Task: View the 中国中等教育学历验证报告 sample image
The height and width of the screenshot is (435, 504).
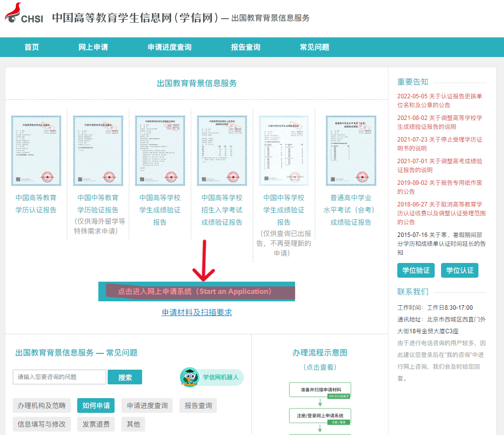Action: [98, 150]
